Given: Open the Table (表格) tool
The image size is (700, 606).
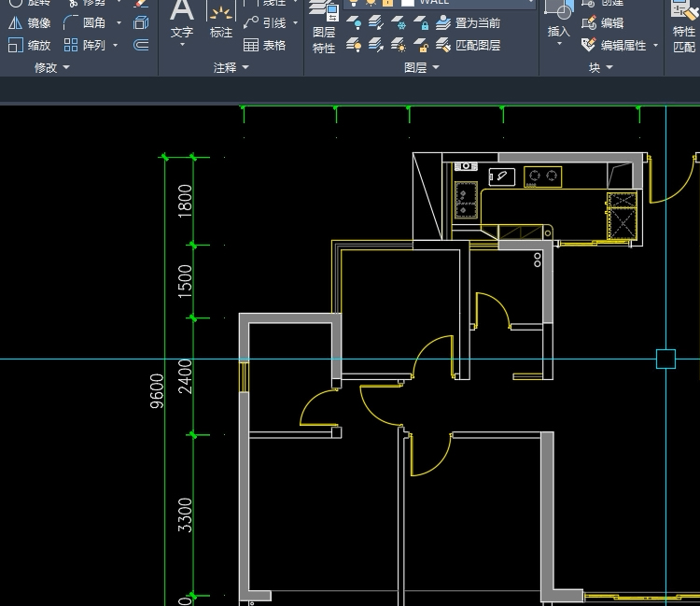Looking at the screenshot, I should click(x=264, y=45).
